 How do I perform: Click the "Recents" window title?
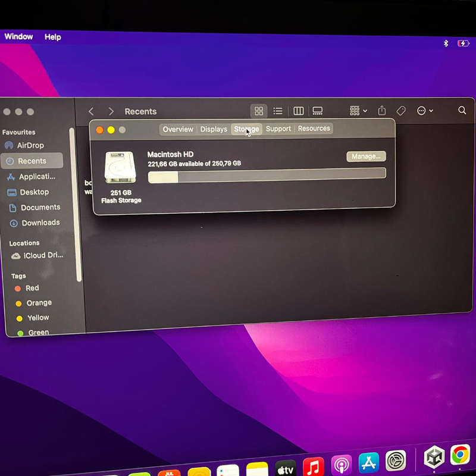(140, 111)
